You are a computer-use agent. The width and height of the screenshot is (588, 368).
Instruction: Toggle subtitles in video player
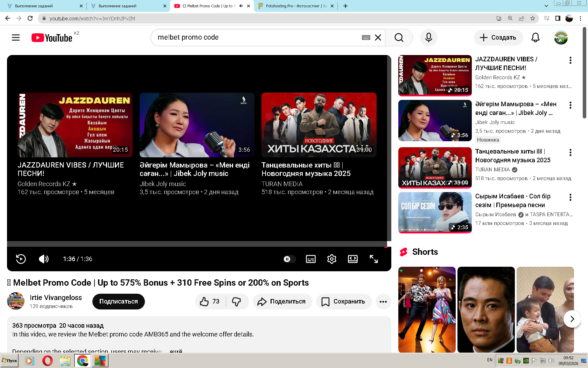310,259
